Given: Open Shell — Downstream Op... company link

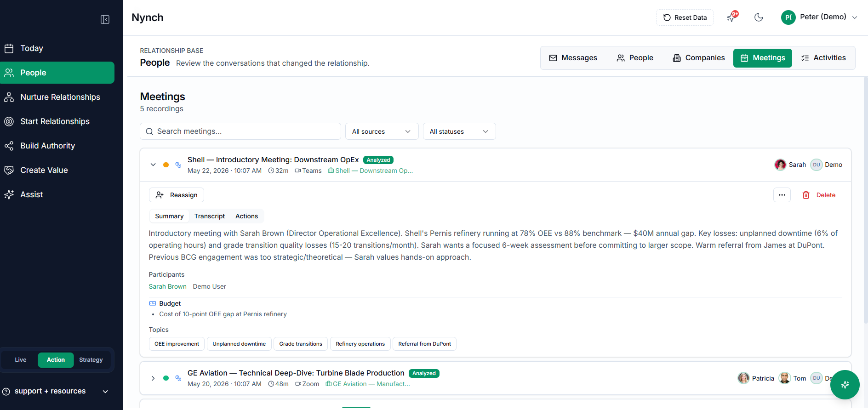Looking at the screenshot, I should [371, 171].
